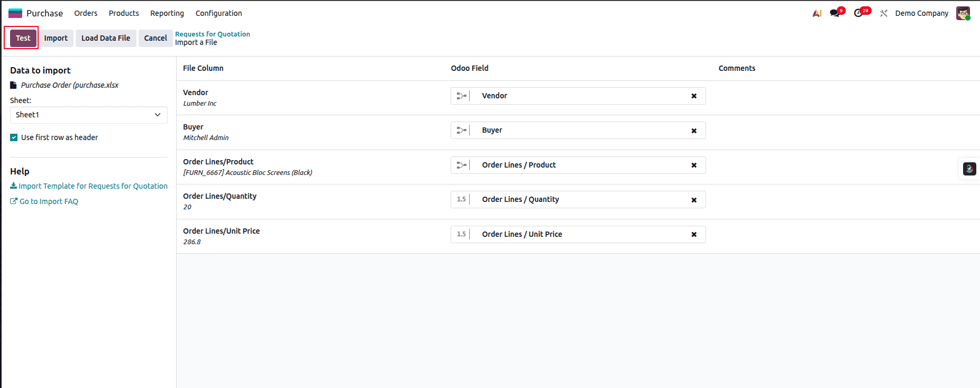Image resolution: width=980 pixels, height=388 pixels.
Task: Open the activities clock icon
Action: point(858,13)
